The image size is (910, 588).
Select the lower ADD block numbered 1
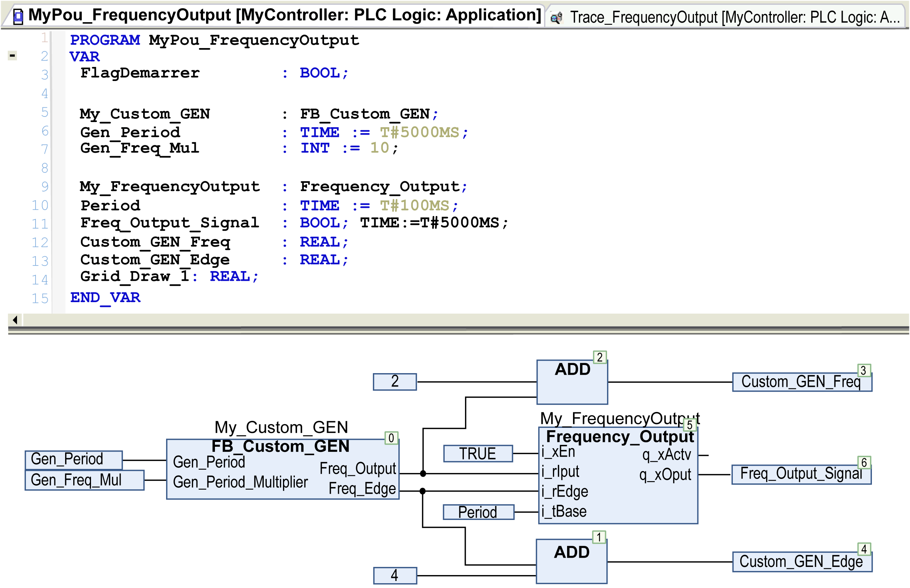click(x=571, y=561)
